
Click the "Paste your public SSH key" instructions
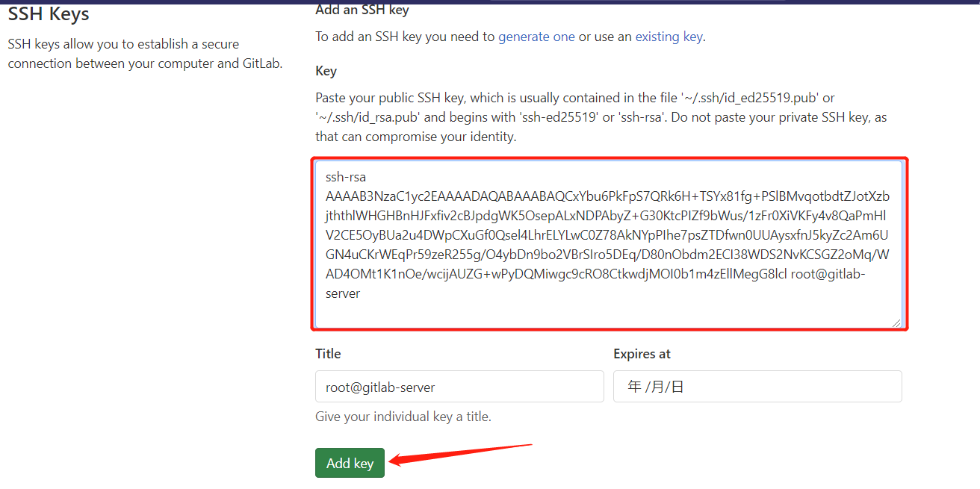[575, 117]
